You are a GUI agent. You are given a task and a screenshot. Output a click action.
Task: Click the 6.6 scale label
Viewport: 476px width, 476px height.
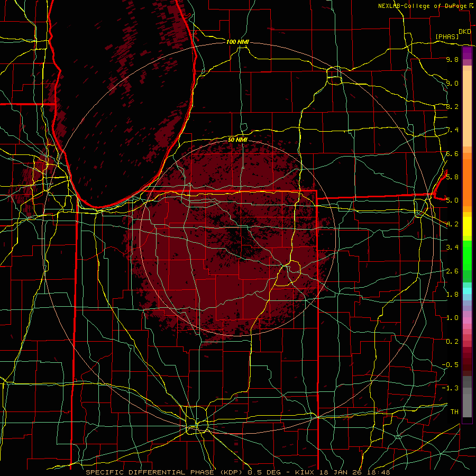tap(452, 154)
